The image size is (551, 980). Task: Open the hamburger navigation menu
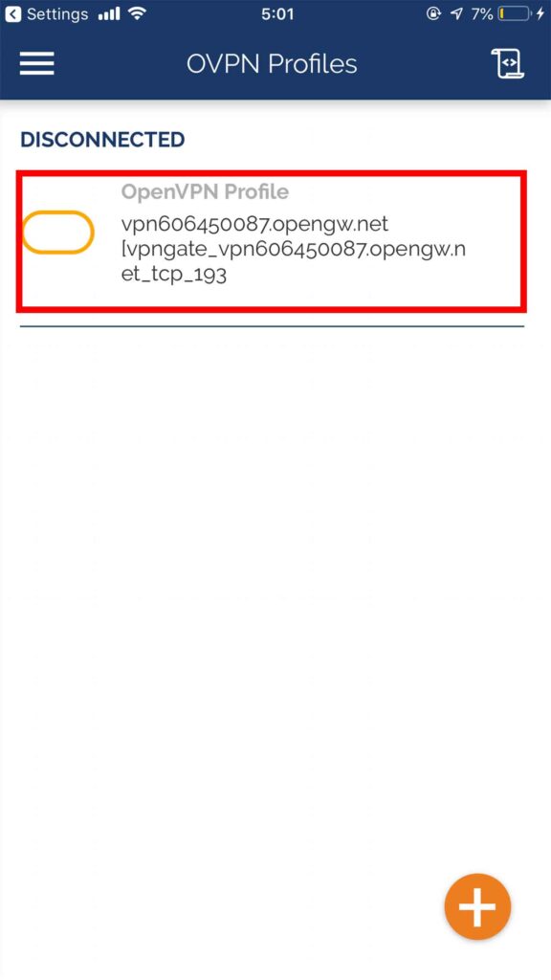(x=37, y=64)
